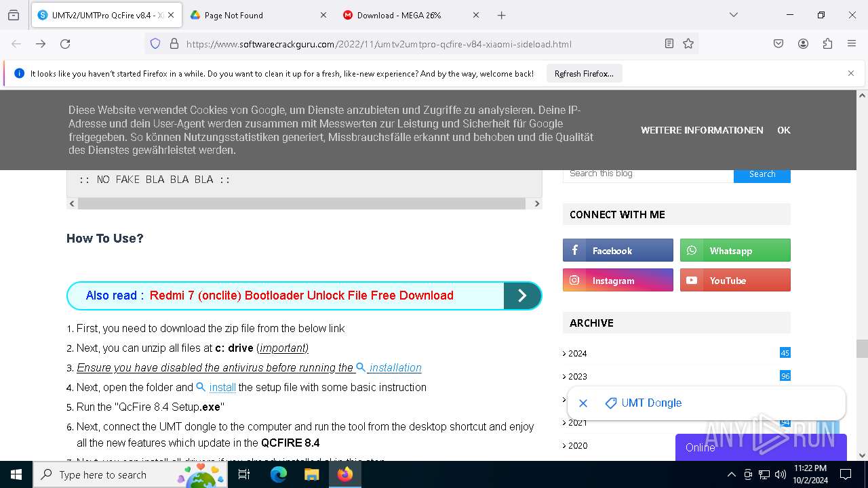
Task: Show hidden system tray icons
Action: (731, 474)
